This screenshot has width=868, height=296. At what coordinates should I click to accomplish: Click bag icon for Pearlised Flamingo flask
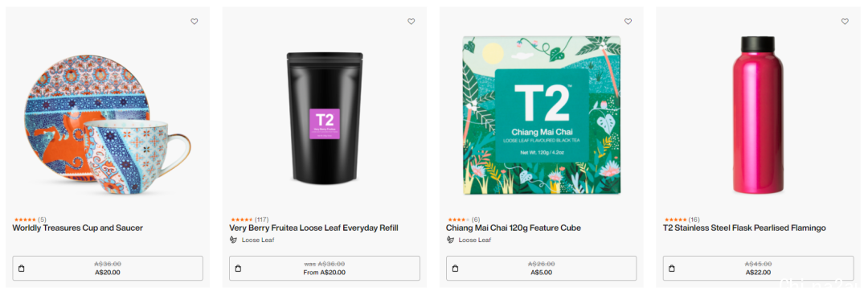tap(671, 269)
